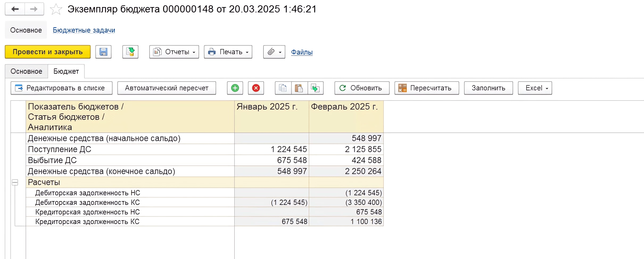Save the document with floppy disk icon

tap(103, 52)
